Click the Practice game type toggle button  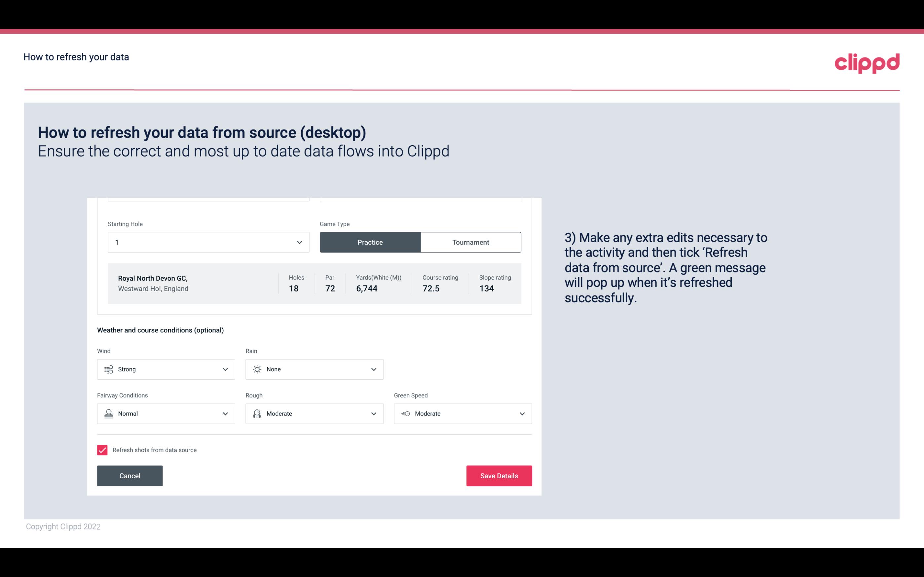pos(370,242)
